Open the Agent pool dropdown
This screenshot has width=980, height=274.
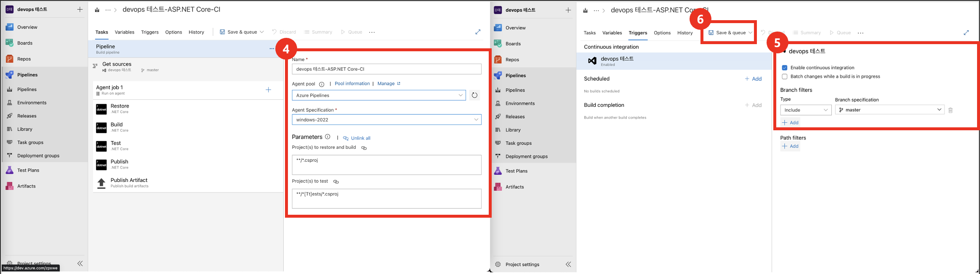pyautogui.click(x=379, y=95)
